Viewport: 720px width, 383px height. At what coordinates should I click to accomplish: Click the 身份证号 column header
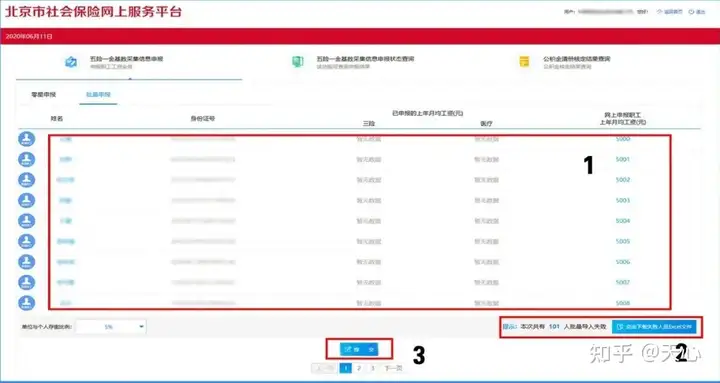click(202, 118)
